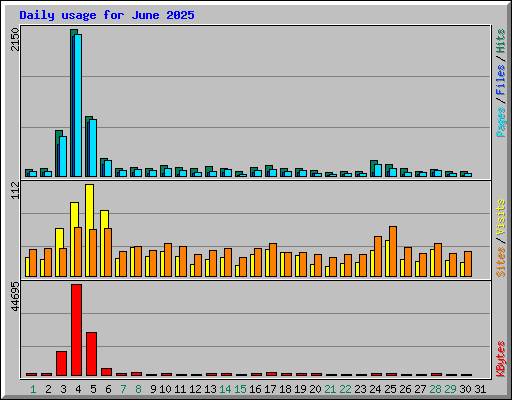
Task: Click day label 21 on the x-axis
Action: click(x=330, y=389)
